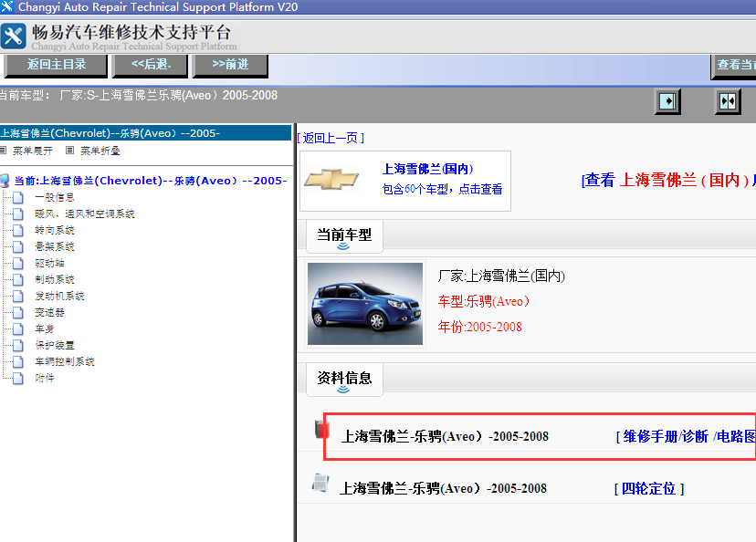The image size is (756, 542).
Task: Click the 车型:乐骋(Aveo) red text
Action: point(484,302)
